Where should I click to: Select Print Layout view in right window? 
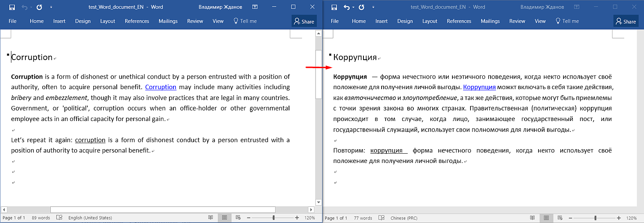(x=546, y=218)
